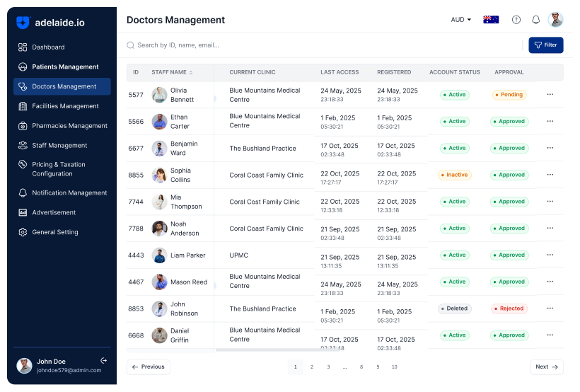Screen dimensions: 580x392
Task: Click the Filter button
Action: point(546,45)
